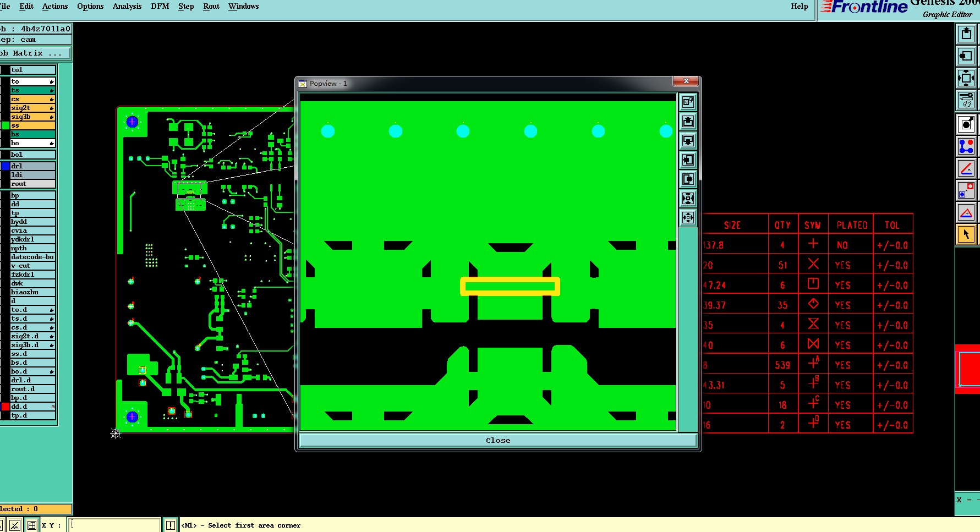Select the sig3b layer row
This screenshot has width=980, height=532.
click(33, 117)
